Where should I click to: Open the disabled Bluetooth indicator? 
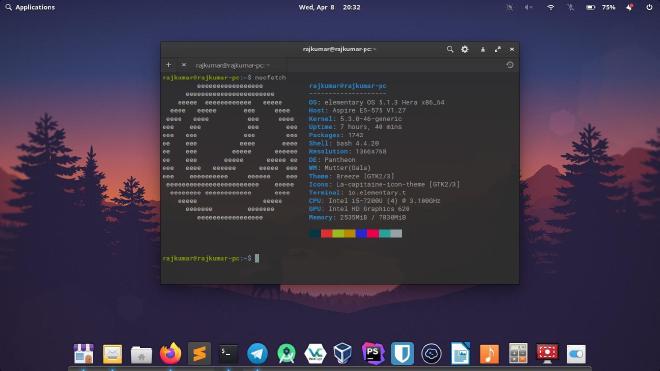570,7
